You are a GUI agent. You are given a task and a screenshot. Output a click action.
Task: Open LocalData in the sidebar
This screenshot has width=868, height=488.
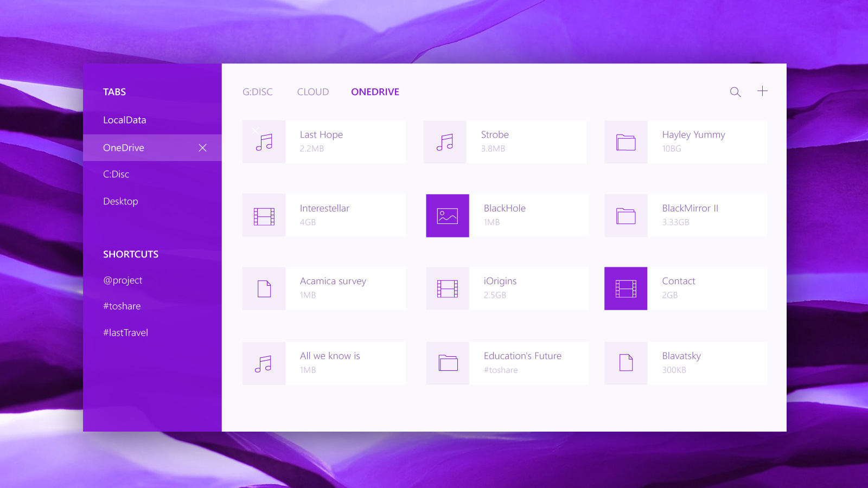tap(125, 120)
